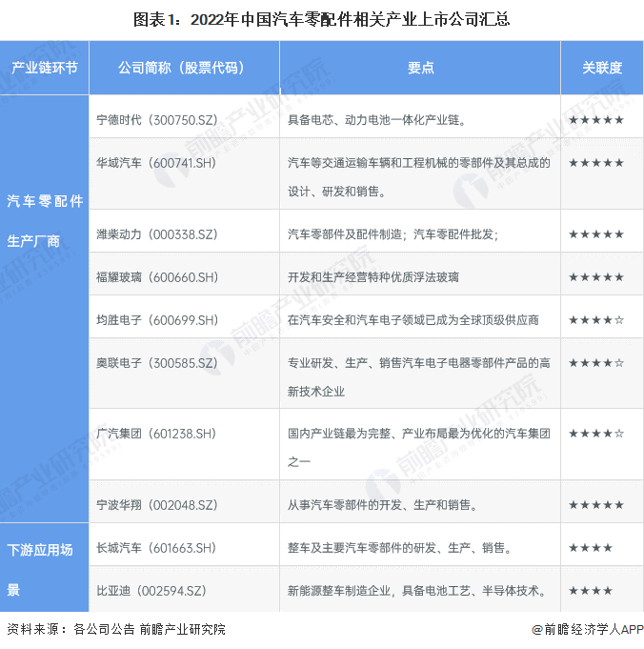The width and height of the screenshot is (644, 649).
Task: Click the star rating in the 福耀玻璃 row
Action: tap(596, 277)
